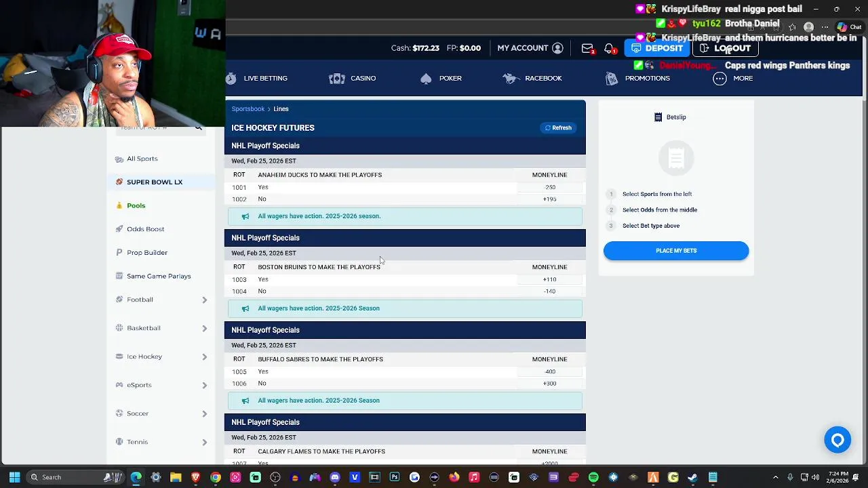Open Steam from the taskbar
The width and height of the screenshot is (868, 488).
coord(692,477)
